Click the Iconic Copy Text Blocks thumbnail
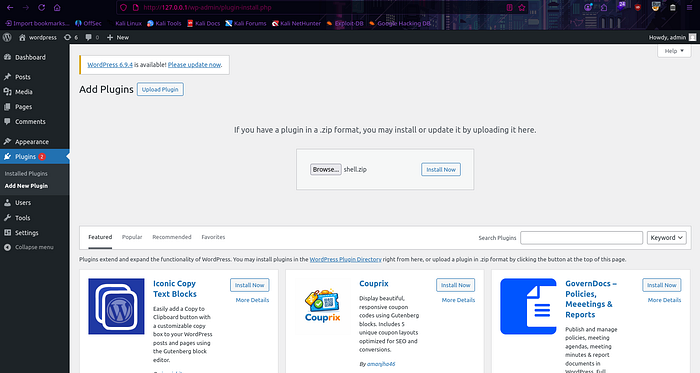Image resolution: width=700 pixels, height=373 pixels. pyautogui.click(x=117, y=307)
